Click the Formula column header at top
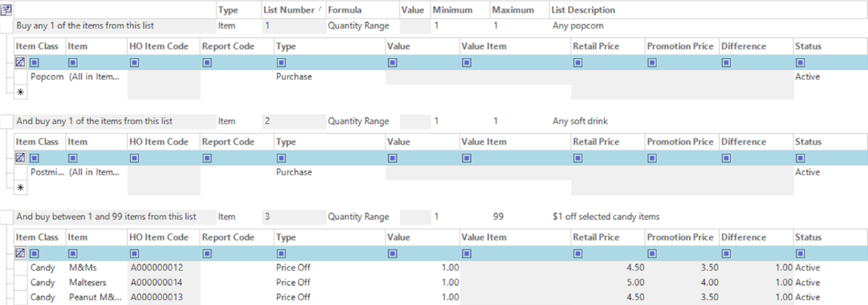Viewport: 868px width, 305px height. click(x=362, y=10)
